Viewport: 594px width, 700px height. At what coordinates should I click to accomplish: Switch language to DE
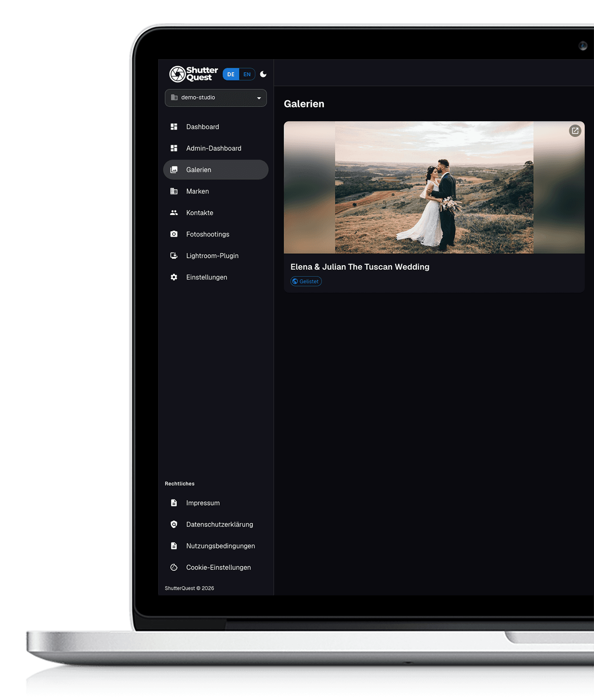(231, 74)
